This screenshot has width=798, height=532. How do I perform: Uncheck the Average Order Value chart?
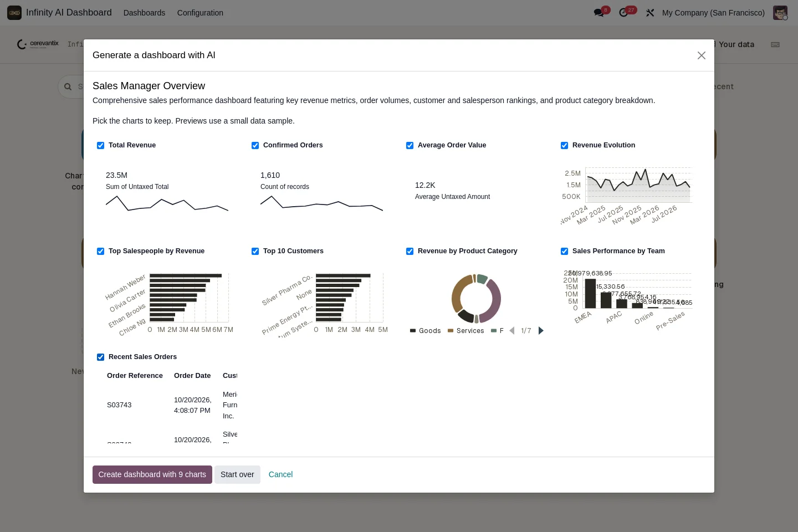410,145
